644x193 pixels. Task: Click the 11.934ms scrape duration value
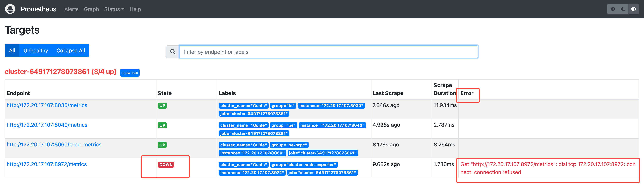pos(445,105)
